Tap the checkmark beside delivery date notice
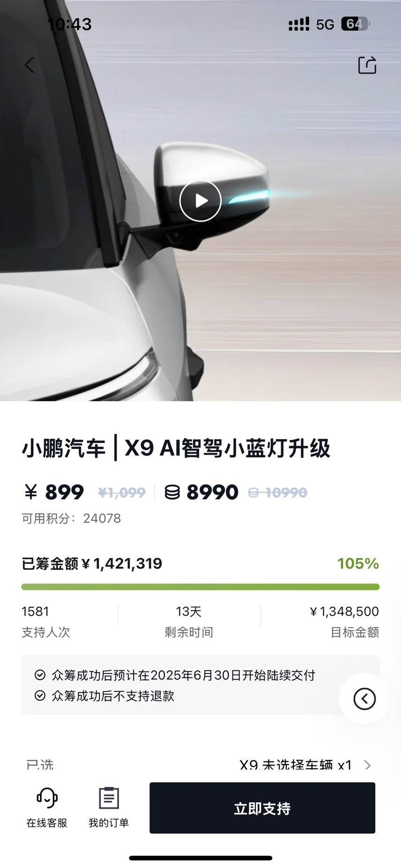The width and height of the screenshot is (401, 868). pos(40,675)
